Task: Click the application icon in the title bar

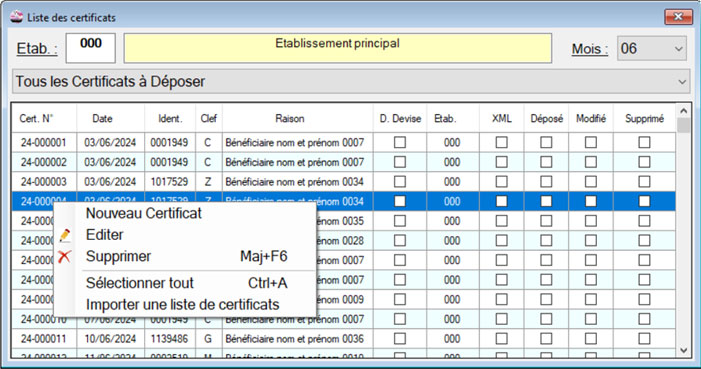Action: tap(17, 17)
